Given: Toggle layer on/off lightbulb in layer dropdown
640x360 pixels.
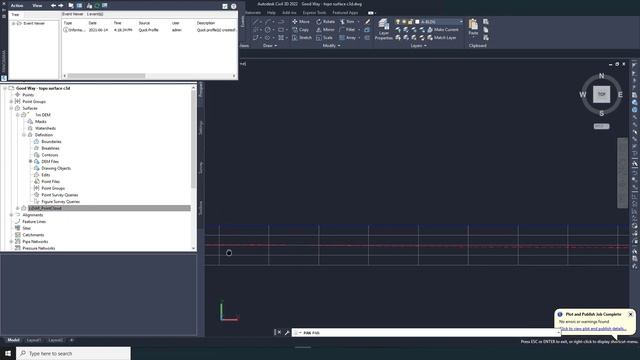Looking at the screenshot, I should point(398,22).
